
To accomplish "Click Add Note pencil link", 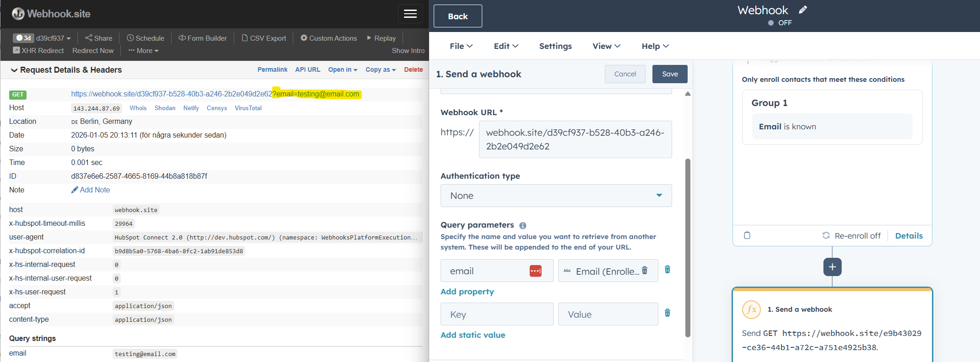I will [91, 190].
